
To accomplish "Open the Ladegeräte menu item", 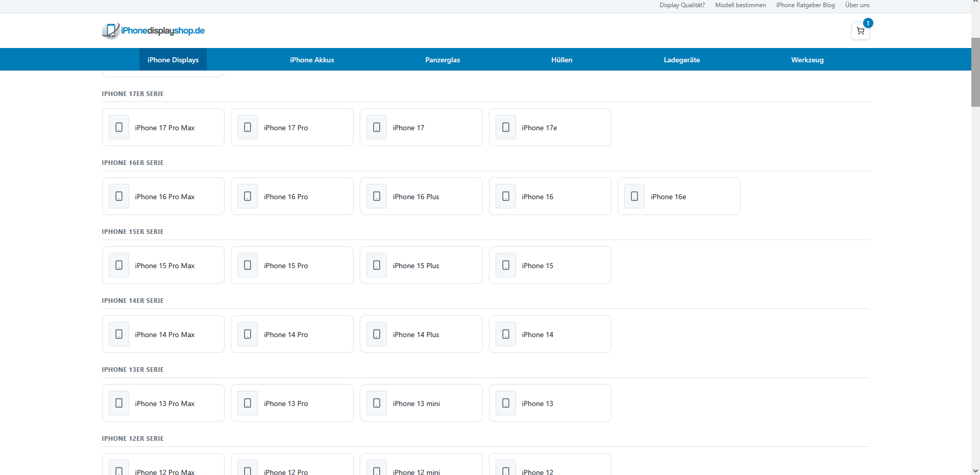I will pyautogui.click(x=681, y=60).
